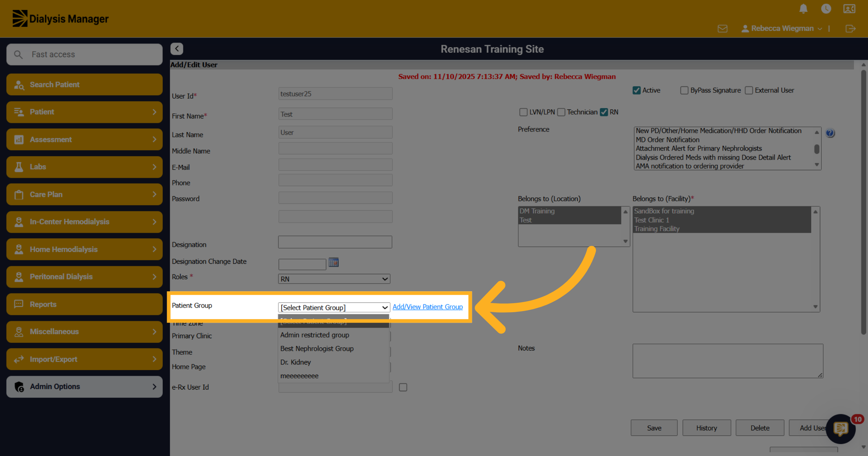This screenshot has height=456, width=868.
Task: Click the Dialysis Manager logo
Action: pyautogui.click(x=60, y=18)
